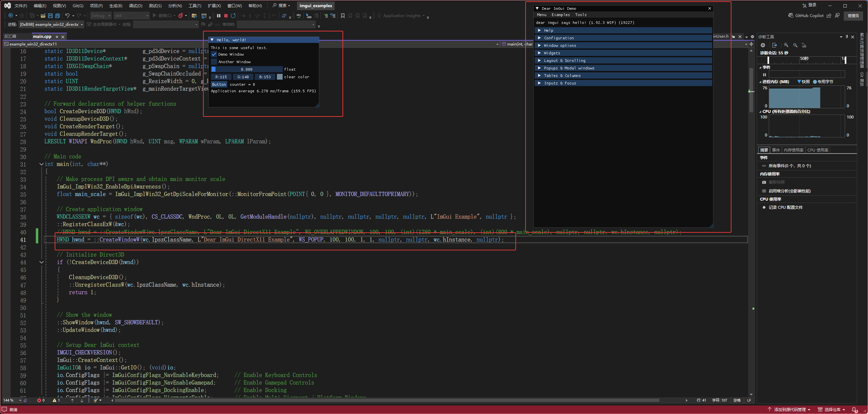868x414 pixels.
Task: Pause events tracking in Diagnostic Tools
Action: point(765,75)
